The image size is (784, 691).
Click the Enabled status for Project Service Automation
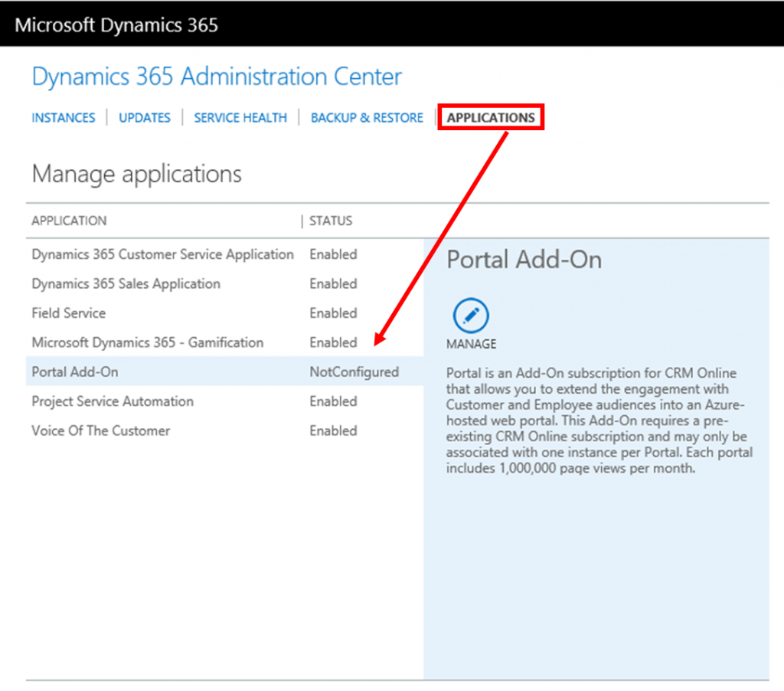coord(333,401)
